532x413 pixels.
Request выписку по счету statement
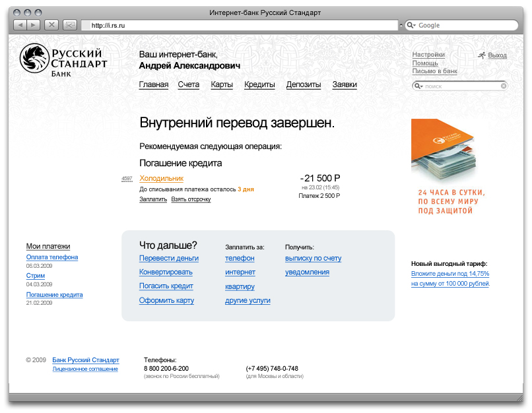click(x=313, y=259)
